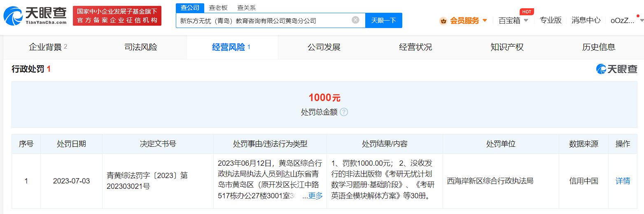Screen dimensions: 644x214
Task: Open the 详情 link in the penalty row
Action: pyautogui.click(x=623, y=181)
